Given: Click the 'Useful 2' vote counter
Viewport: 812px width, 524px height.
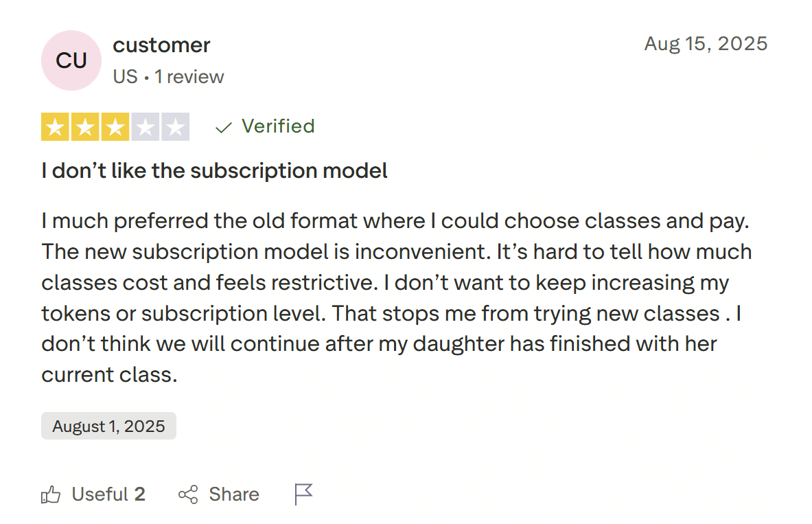Looking at the screenshot, I should click(107, 494).
